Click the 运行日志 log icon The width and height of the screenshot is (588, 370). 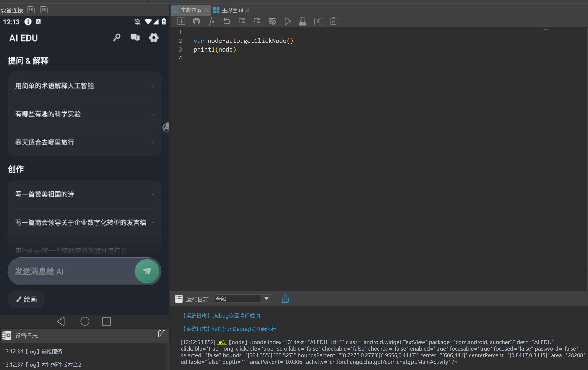(179, 299)
